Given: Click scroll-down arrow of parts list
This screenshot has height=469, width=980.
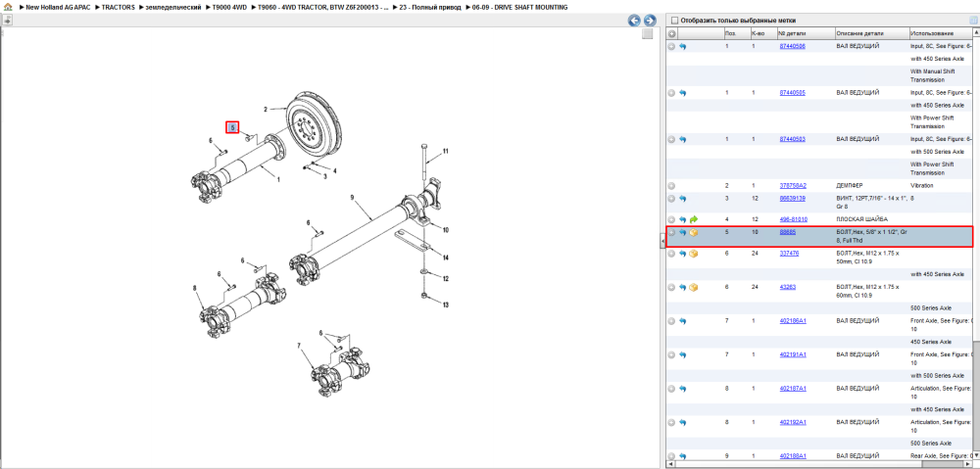Looking at the screenshot, I should [x=976, y=456].
